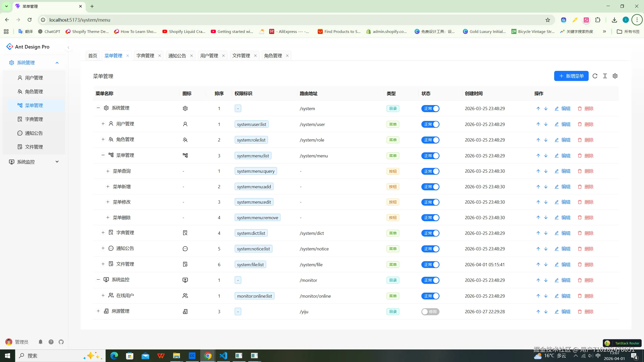
Task: Open 角色管理 in the sidebar menu
Action: [34, 92]
